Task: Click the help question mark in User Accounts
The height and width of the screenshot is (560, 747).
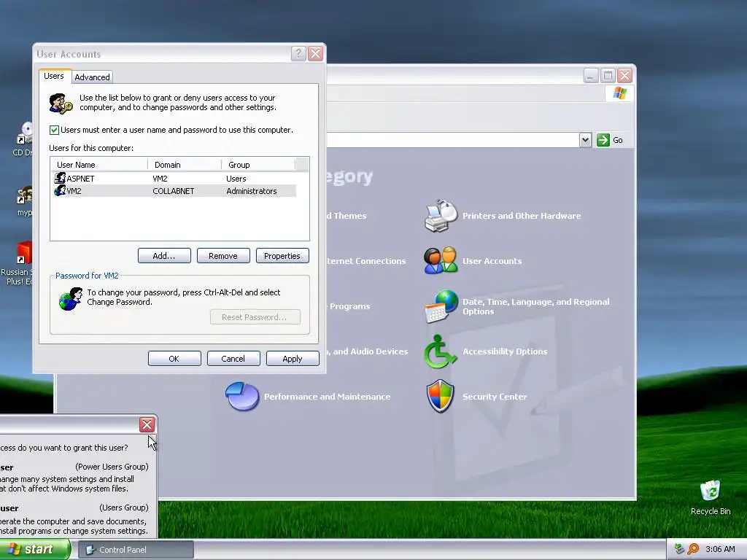Action: coord(298,53)
